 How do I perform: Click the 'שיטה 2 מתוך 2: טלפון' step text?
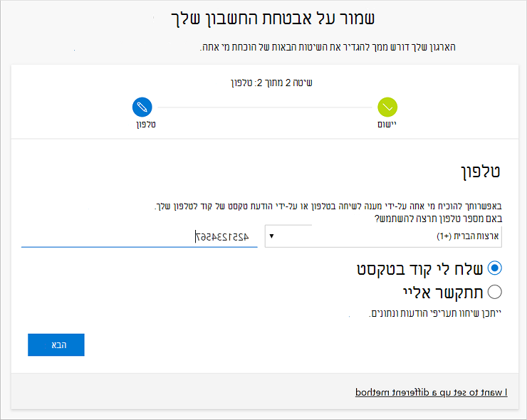coord(271,83)
